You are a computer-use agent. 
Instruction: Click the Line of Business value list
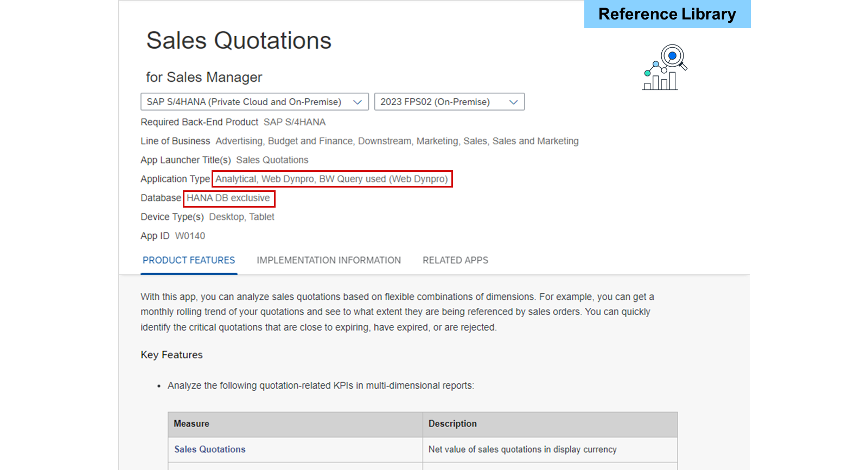(x=397, y=141)
